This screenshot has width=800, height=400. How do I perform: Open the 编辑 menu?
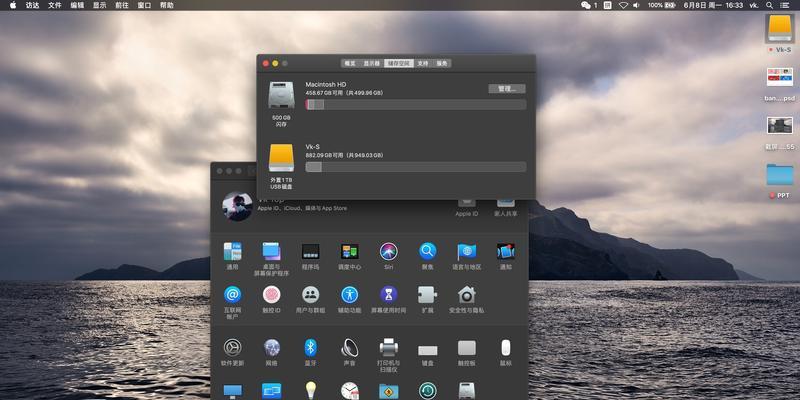click(77, 5)
